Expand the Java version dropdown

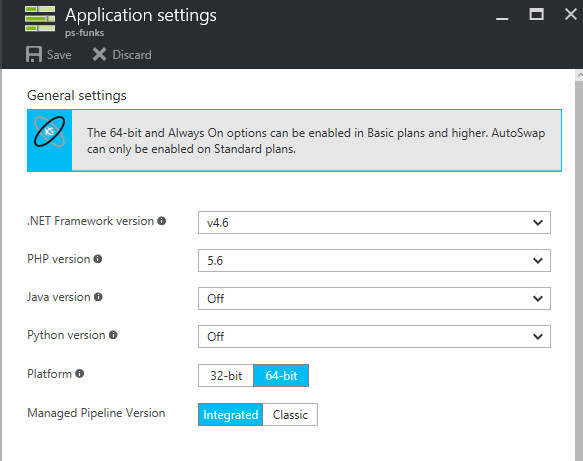tap(374, 299)
